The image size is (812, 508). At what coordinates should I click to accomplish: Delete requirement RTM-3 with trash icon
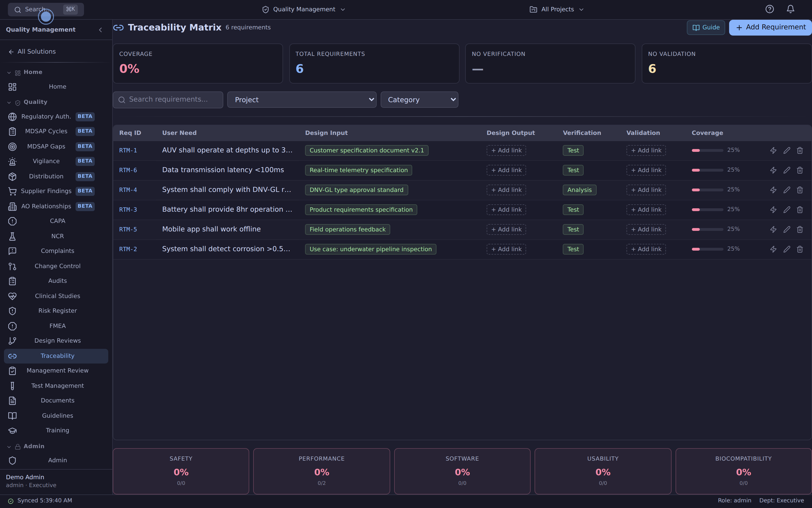coord(800,210)
